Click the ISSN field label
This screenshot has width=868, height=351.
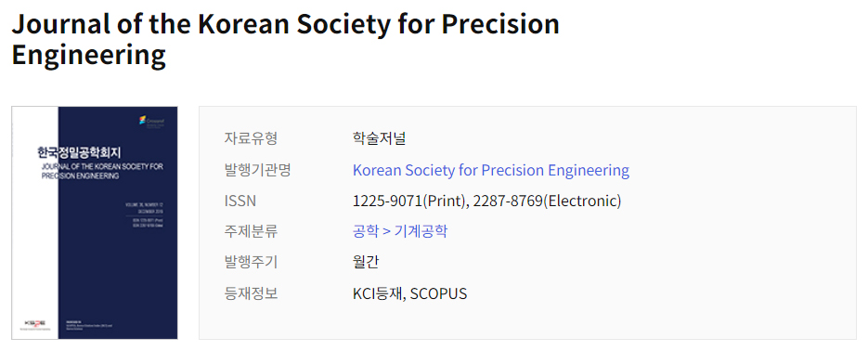coord(240,201)
